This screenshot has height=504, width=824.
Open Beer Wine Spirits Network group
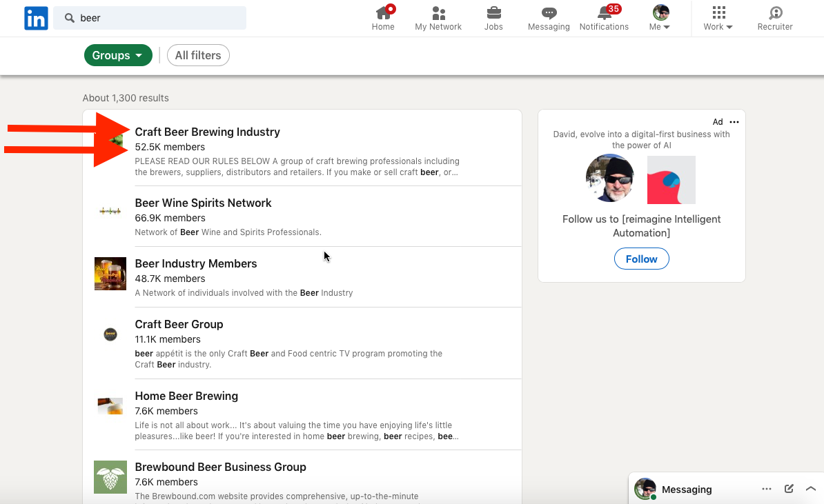tap(204, 203)
